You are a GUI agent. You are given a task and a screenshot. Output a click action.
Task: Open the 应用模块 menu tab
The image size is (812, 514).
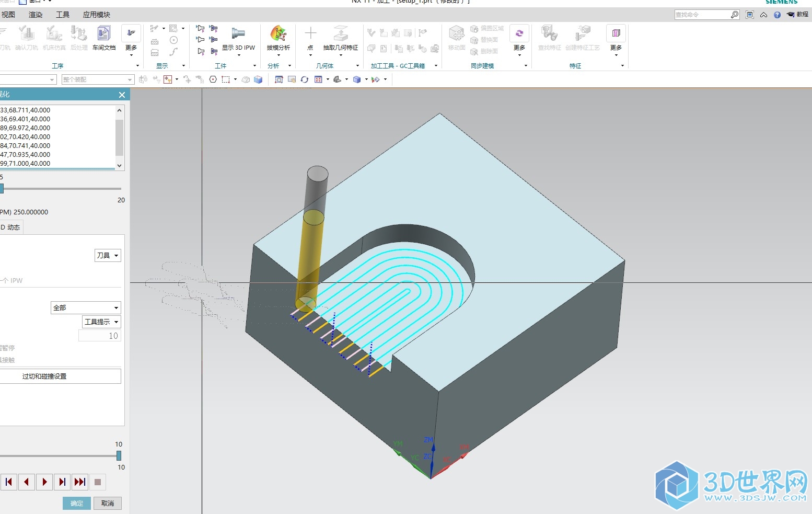tap(97, 15)
